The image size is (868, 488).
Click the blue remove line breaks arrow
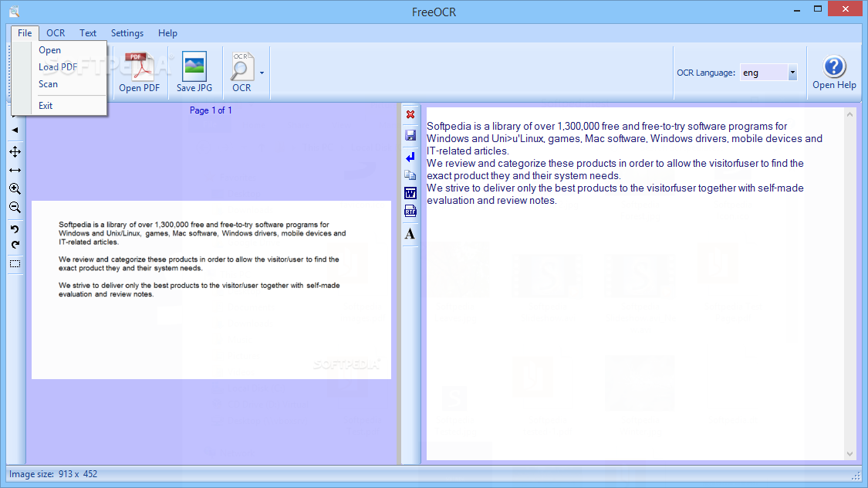410,158
